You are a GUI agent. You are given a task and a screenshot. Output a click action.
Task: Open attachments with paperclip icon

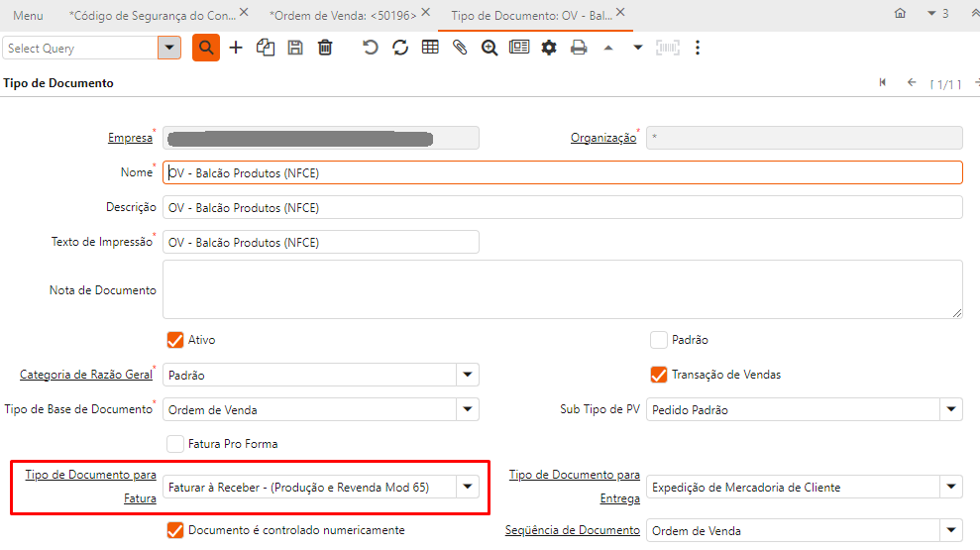click(460, 48)
